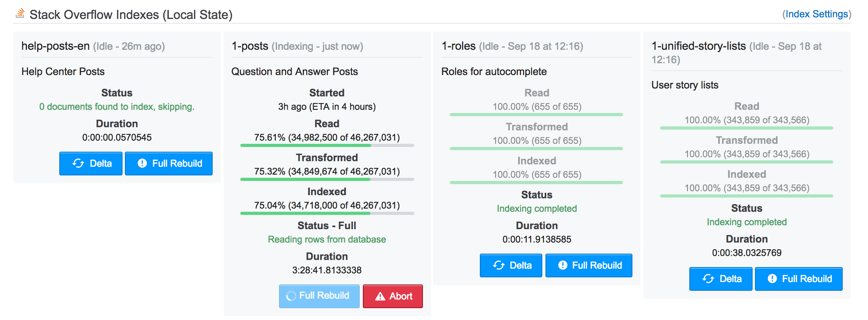
Task: Run Delta for help-posts-en index
Action: 91,164
